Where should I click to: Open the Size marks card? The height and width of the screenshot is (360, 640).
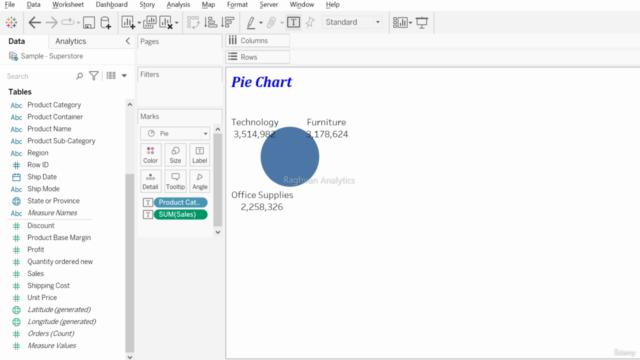pos(175,155)
